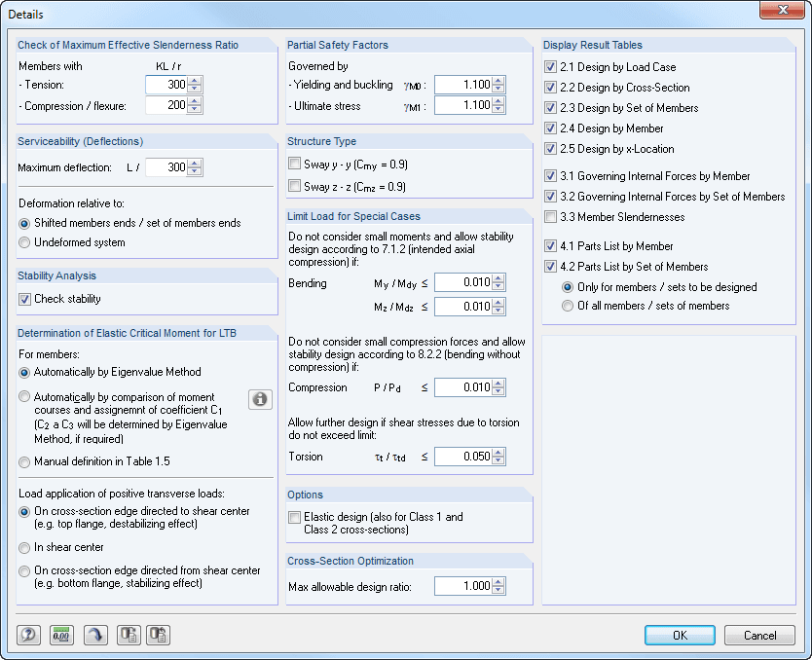Click the info button beside coefficient C1
This screenshot has width=812, height=660.
click(260, 399)
